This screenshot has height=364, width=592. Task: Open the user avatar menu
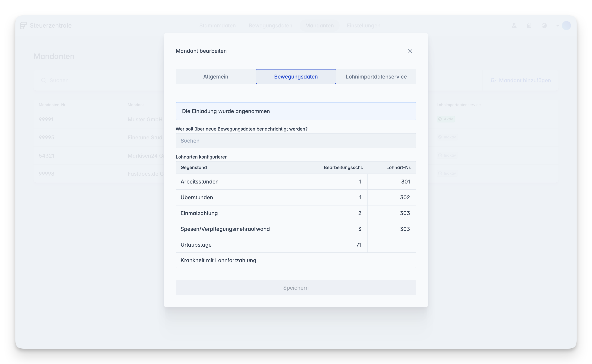tap(566, 26)
